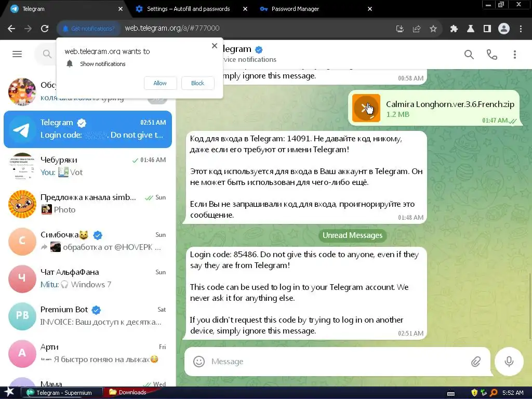Image resolution: width=532 pixels, height=399 pixels.
Task: Cancel the Calmira Longhorn zip download
Action: click(x=366, y=108)
